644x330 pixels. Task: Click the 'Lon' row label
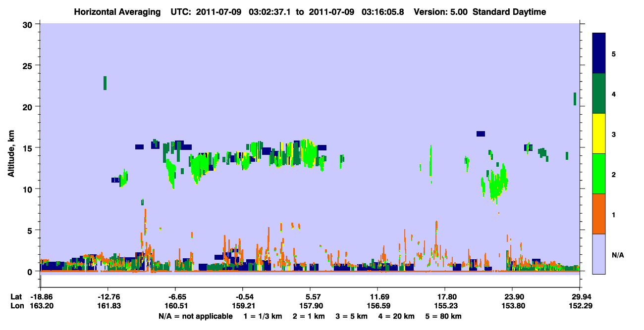pos(17,306)
